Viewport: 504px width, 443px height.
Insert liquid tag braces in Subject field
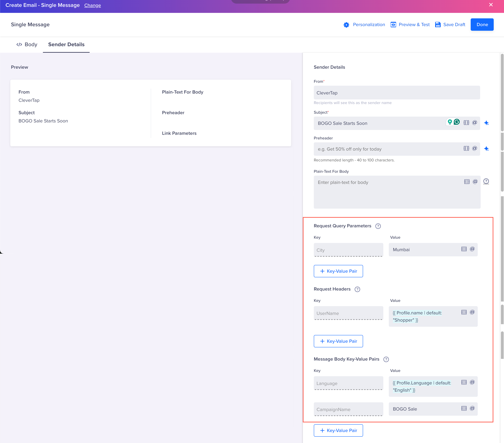(x=466, y=123)
